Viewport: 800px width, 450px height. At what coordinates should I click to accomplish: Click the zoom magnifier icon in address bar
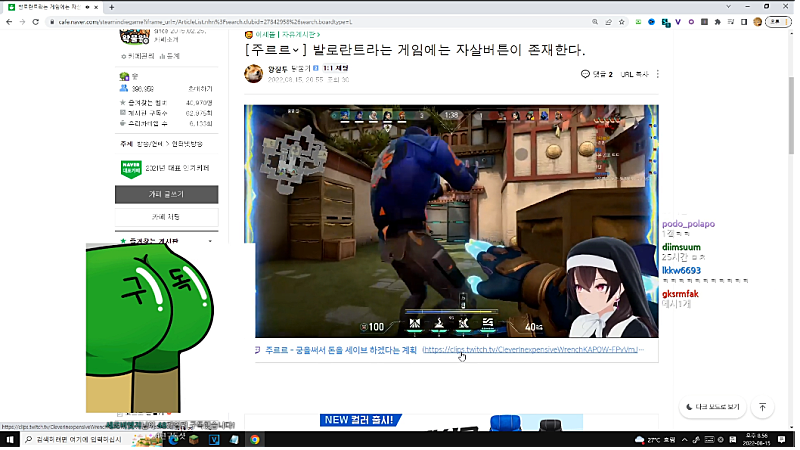pos(595,22)
